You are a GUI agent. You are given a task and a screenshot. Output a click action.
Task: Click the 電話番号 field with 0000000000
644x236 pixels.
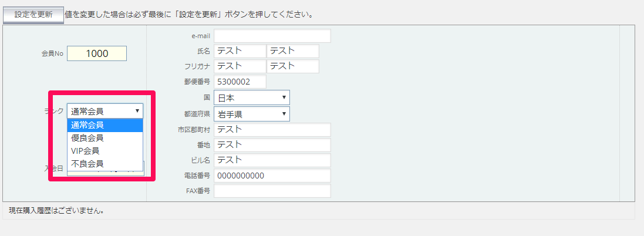272,176
